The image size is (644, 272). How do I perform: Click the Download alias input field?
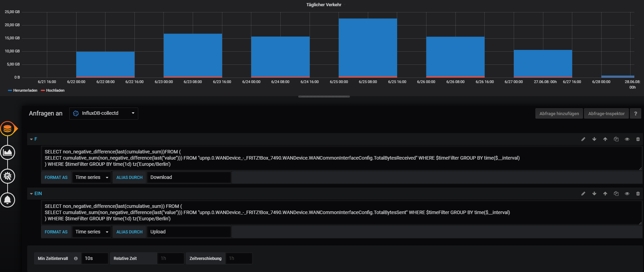(x=189, y=178)
